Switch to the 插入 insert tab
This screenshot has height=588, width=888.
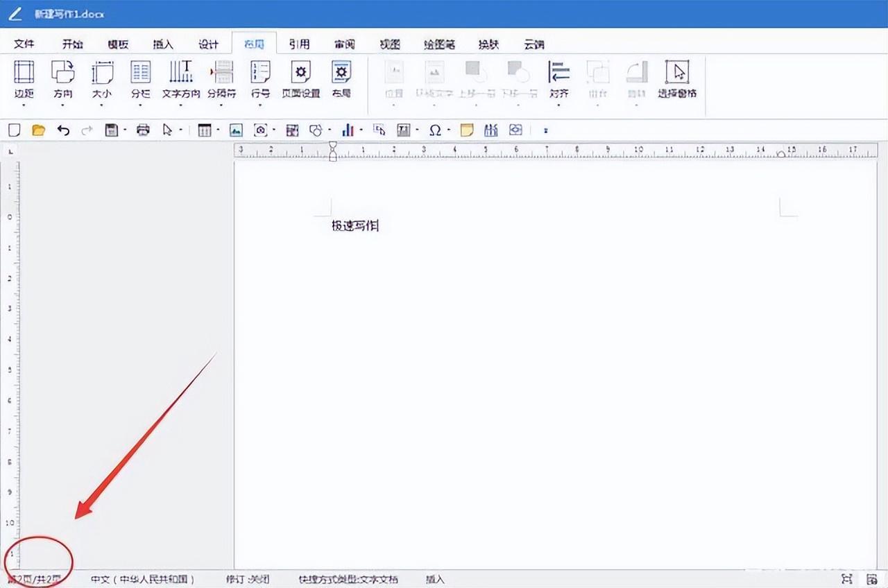[x=163, y=44]
